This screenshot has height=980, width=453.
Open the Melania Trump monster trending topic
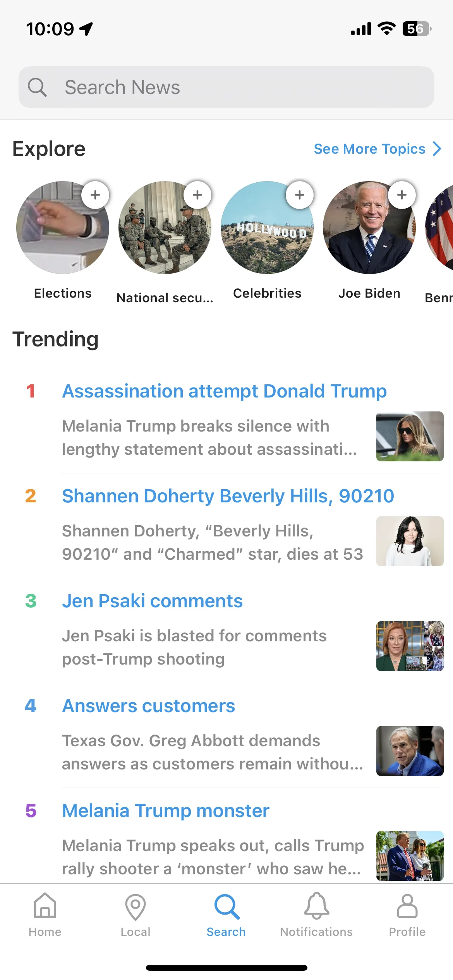pyautogui.click(x=166, y=810)
